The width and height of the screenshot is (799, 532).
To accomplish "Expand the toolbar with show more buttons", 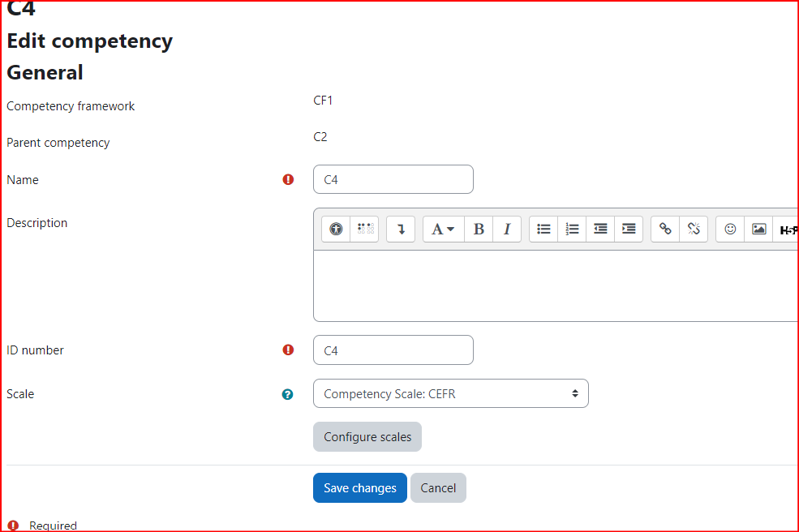I will [x=401, y=230].
